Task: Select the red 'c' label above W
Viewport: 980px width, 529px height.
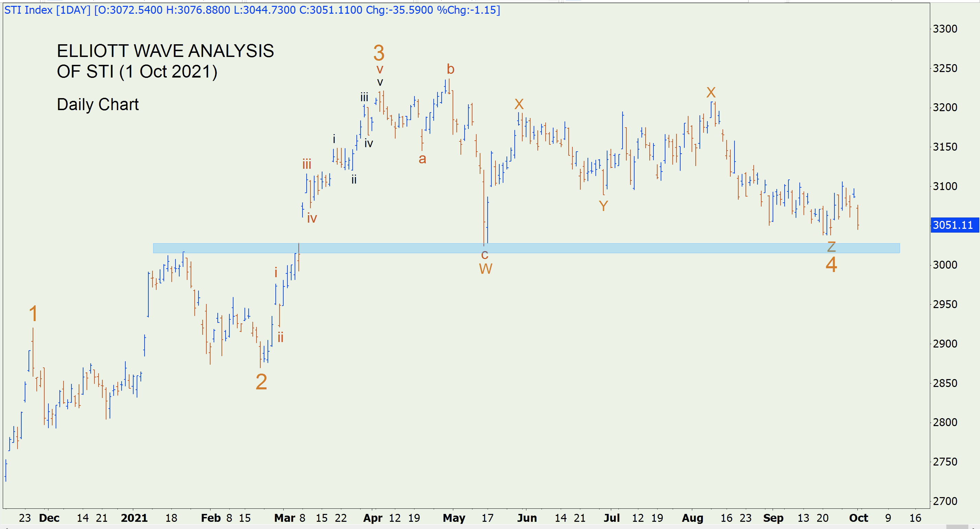Action: click(485, 255)
